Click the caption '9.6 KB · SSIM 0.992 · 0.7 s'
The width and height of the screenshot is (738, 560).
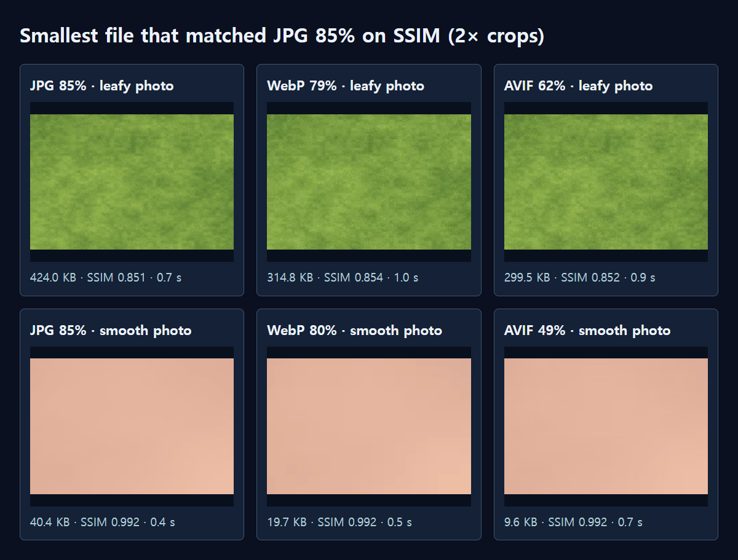click(574, 522)
